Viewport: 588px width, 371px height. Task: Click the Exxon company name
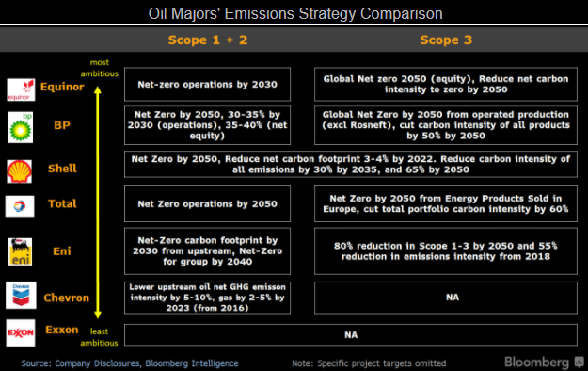pyautogui.click(x=62, y=330)
